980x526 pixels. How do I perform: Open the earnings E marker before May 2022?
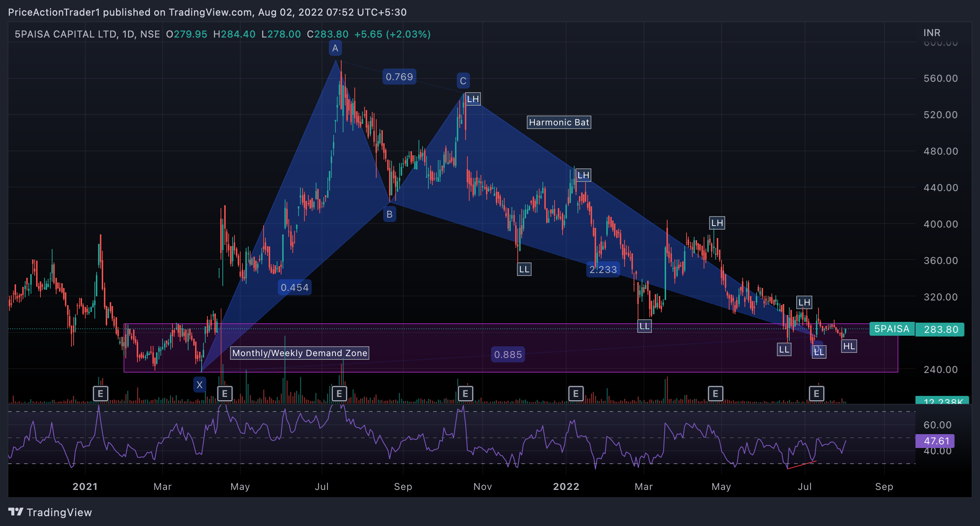[x=715, y=394]
